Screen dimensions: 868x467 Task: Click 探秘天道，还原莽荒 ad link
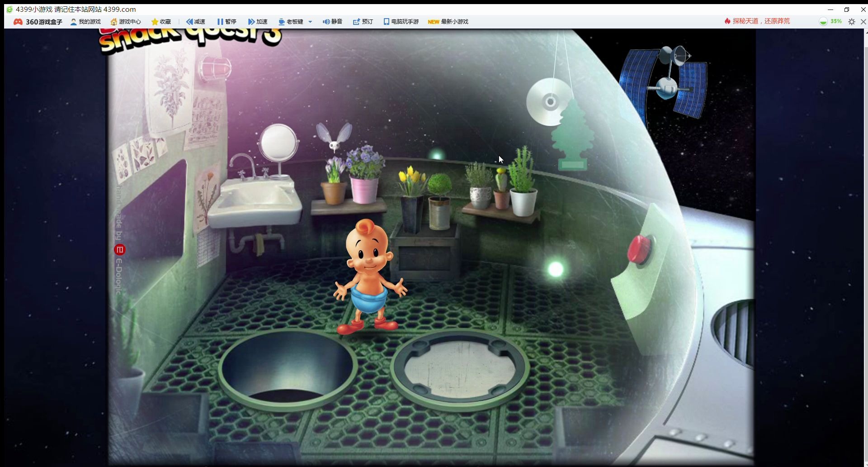(757, 21)
